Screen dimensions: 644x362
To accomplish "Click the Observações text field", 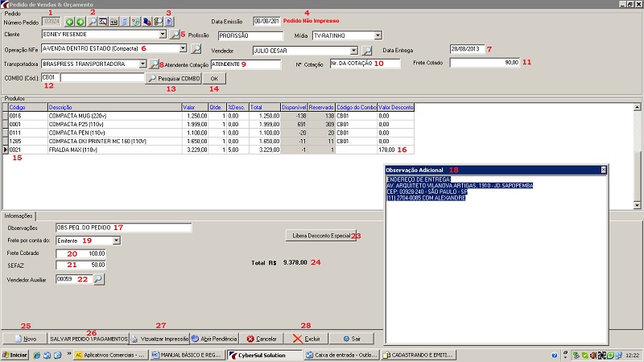I will (123, 228).
